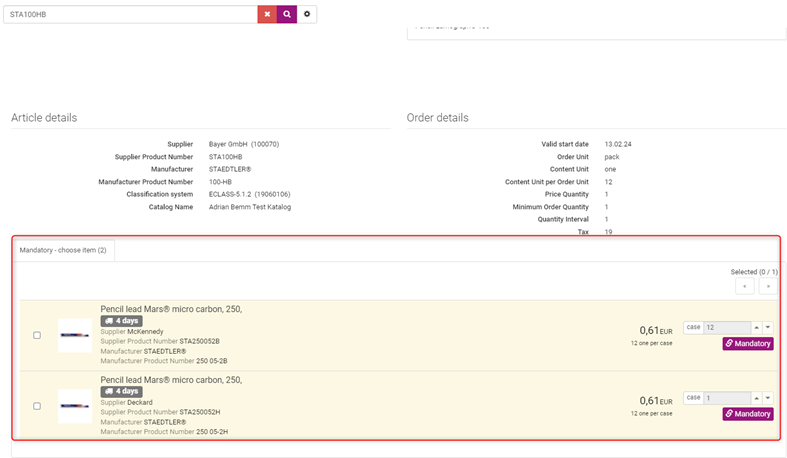
Task: Go to previous page of mandatory items
Action: click(x=745, y=286)
